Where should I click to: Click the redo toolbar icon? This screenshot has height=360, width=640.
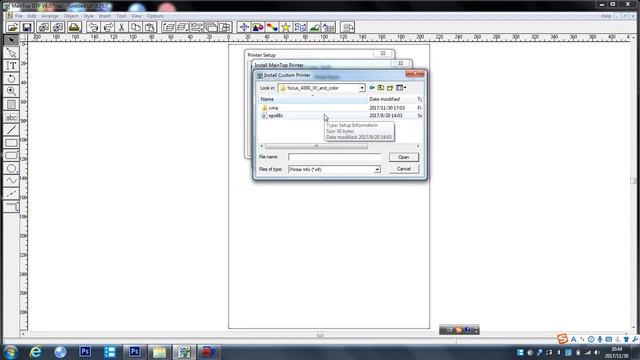pos(108,27)
